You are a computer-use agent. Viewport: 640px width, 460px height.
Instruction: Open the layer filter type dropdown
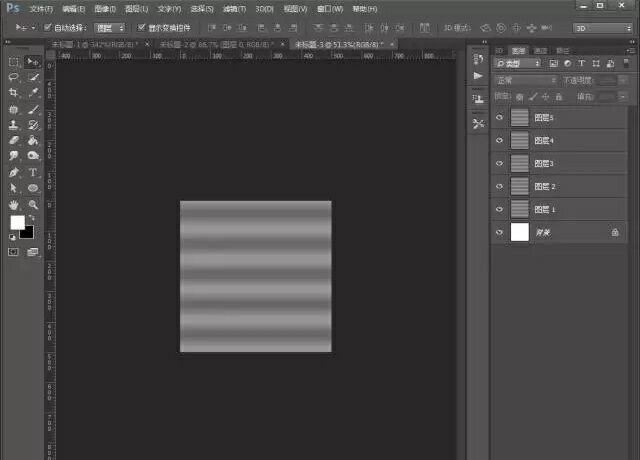(x=519, y=64)
